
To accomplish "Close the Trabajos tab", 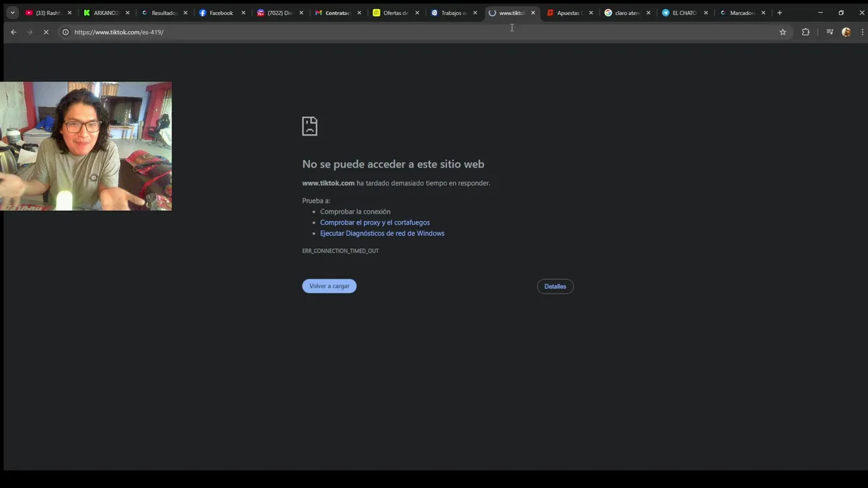I will coord(475,13).
